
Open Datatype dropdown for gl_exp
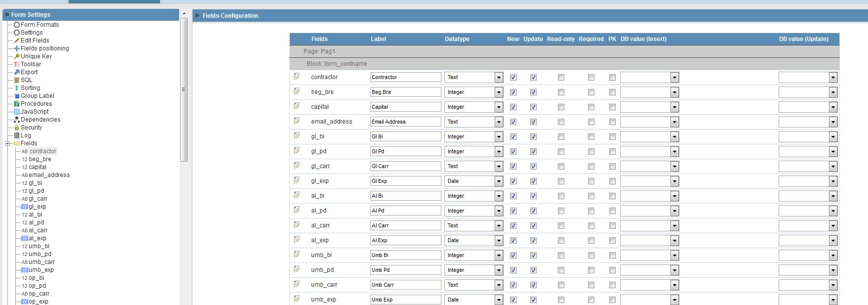473,181
